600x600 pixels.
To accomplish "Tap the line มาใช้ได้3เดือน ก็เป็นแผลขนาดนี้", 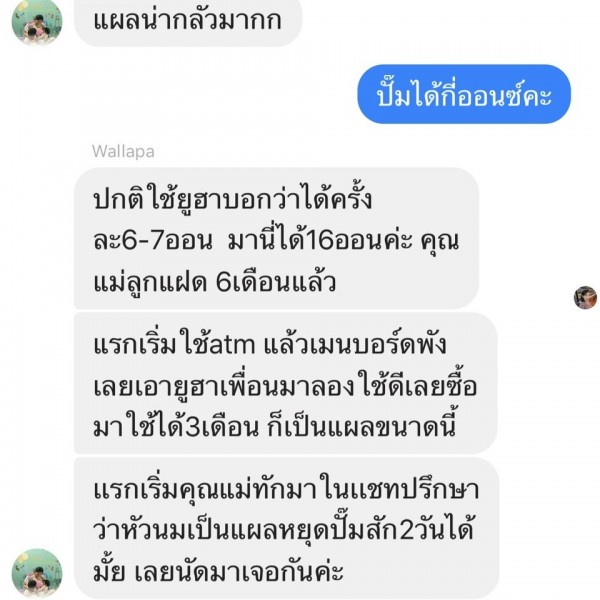I will tap(275, 427).
